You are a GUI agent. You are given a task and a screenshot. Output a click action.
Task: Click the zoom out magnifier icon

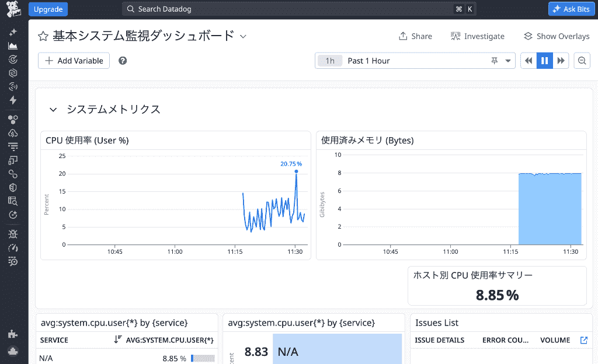[x=582, y=61]
